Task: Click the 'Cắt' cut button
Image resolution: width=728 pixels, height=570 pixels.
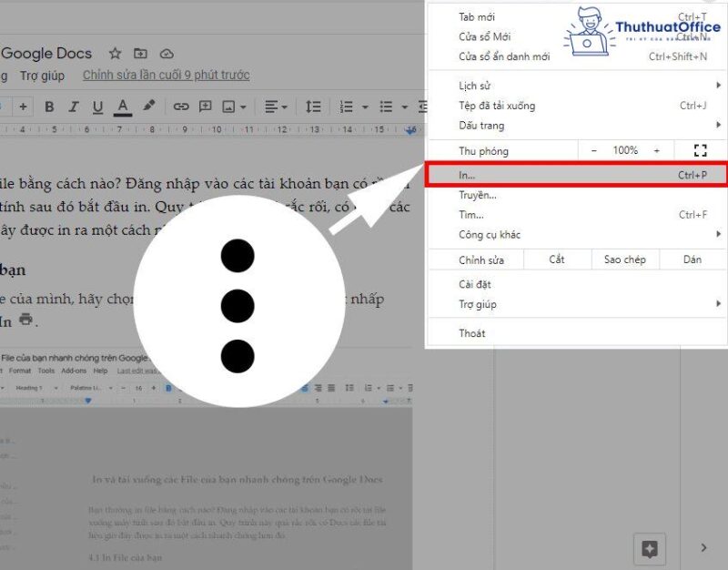Action: click(557, 260)
